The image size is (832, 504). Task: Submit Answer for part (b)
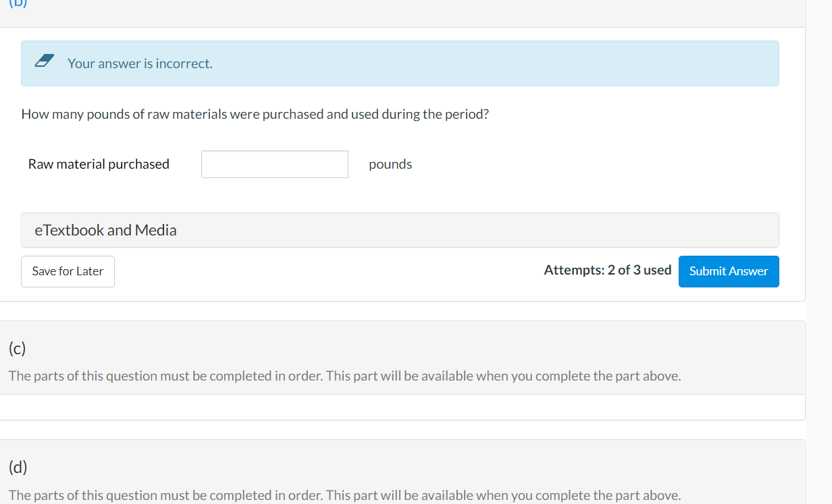(x=729, y=271)
